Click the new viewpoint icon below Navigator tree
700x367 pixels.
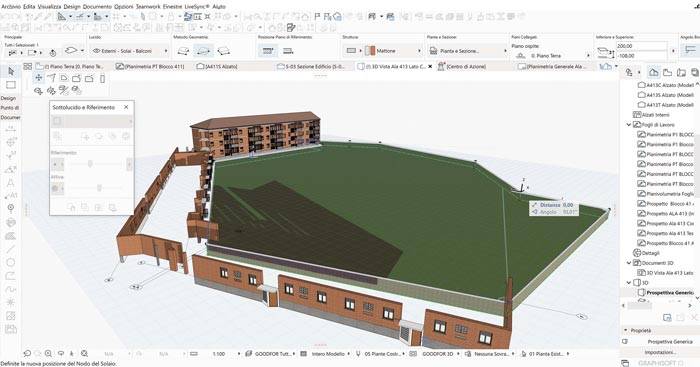click(x=667, y=317)
